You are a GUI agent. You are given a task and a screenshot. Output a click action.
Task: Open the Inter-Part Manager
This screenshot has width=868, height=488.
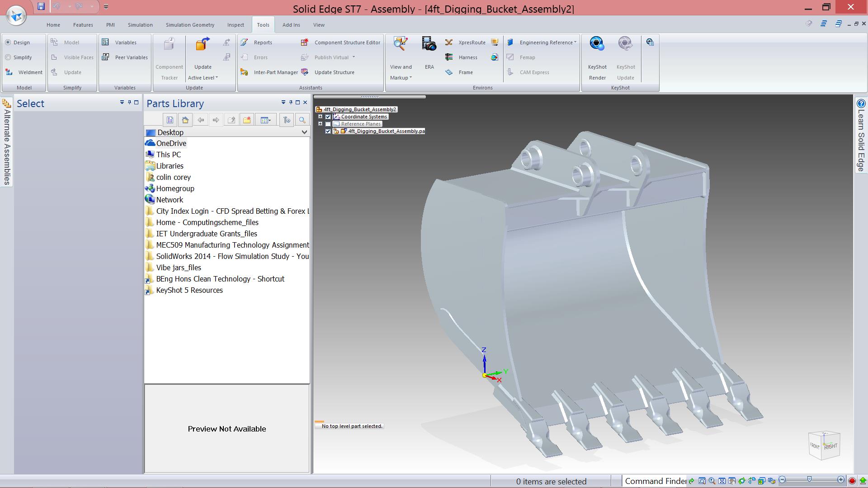(269, 72)
